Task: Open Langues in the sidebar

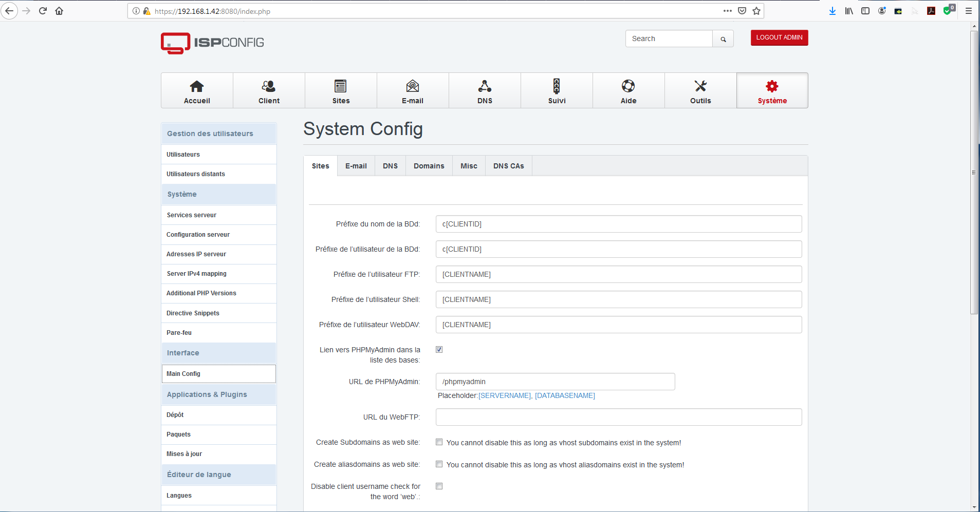Action: [x=219, y=496]
